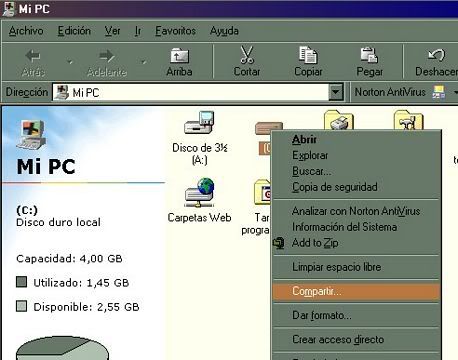Select the control panel folder icon
Viewport: 458px width, 360px height.
[x=409, y=120]
